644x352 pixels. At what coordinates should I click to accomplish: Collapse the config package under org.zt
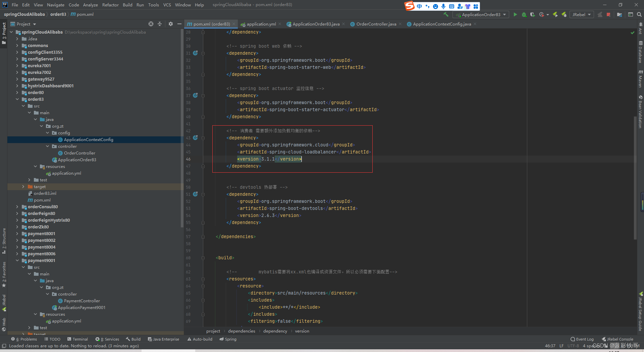click(x=47, y=133)
